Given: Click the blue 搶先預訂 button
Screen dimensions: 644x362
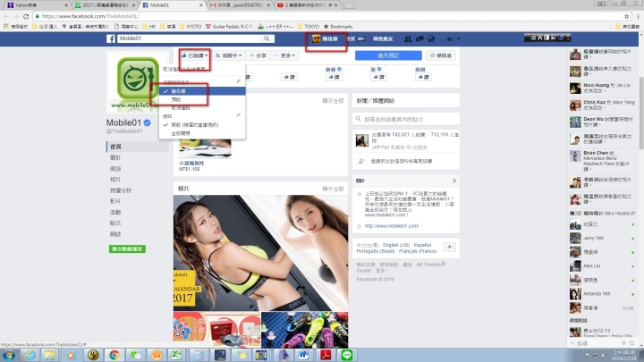Looking at the screenshot, I should point(388,55).
